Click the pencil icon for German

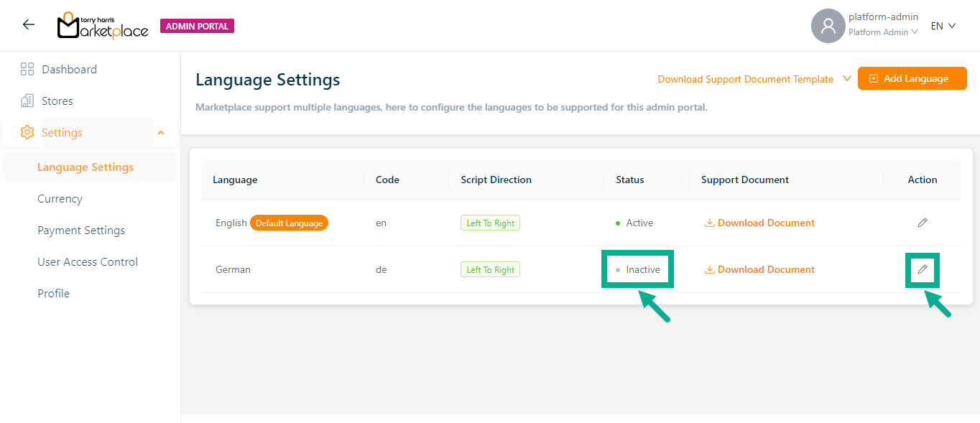[x=922, y=269]
